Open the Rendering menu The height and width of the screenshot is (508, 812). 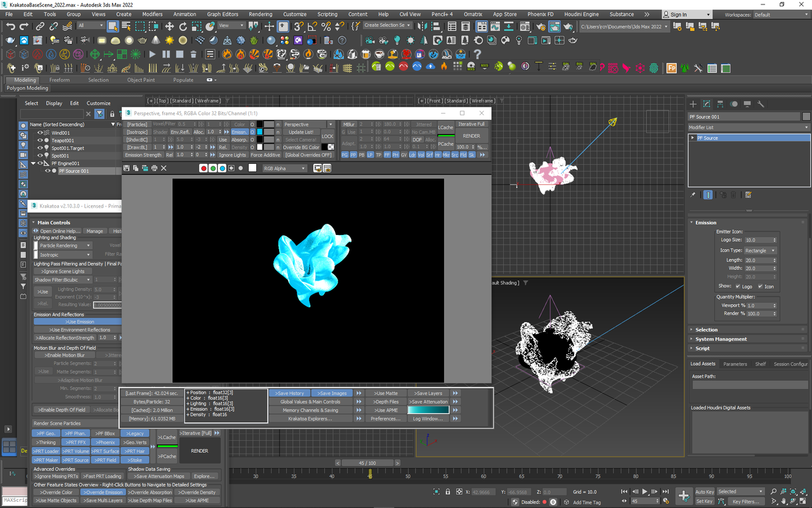260,14
